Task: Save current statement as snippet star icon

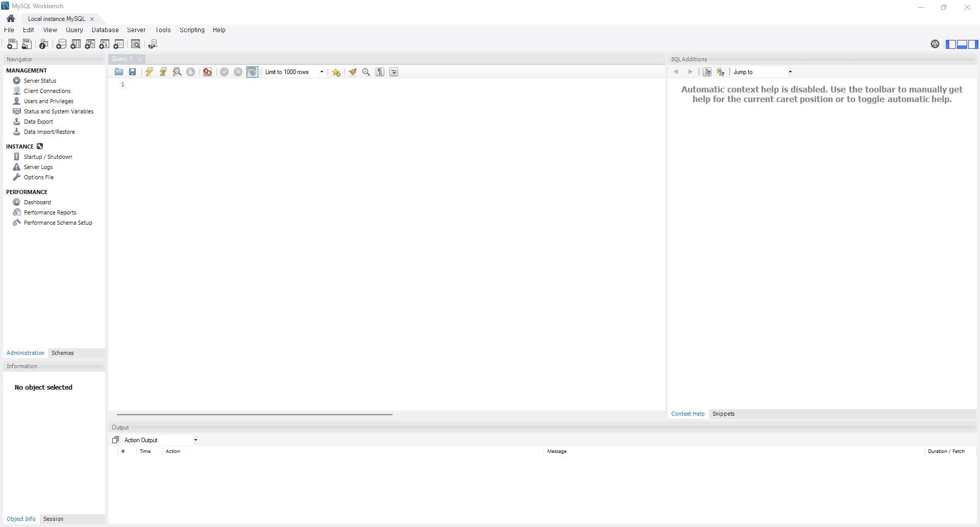Action: [x=336, y=72]
